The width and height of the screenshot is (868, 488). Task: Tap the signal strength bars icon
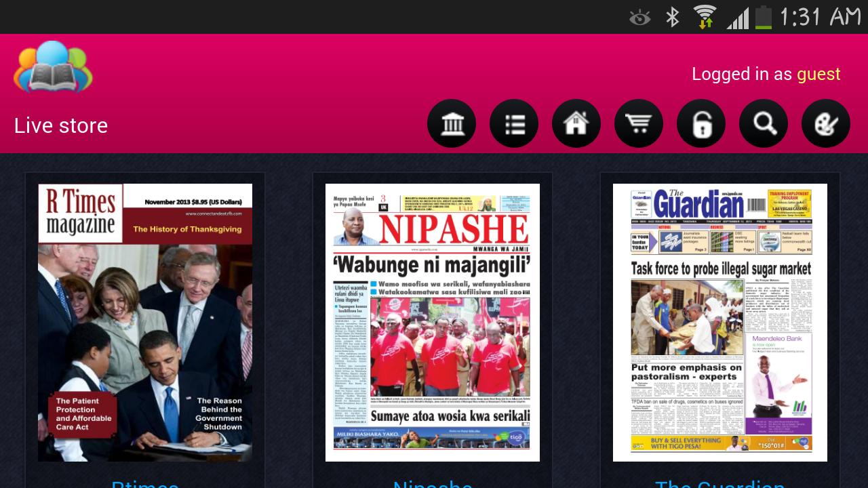[738, 18]
